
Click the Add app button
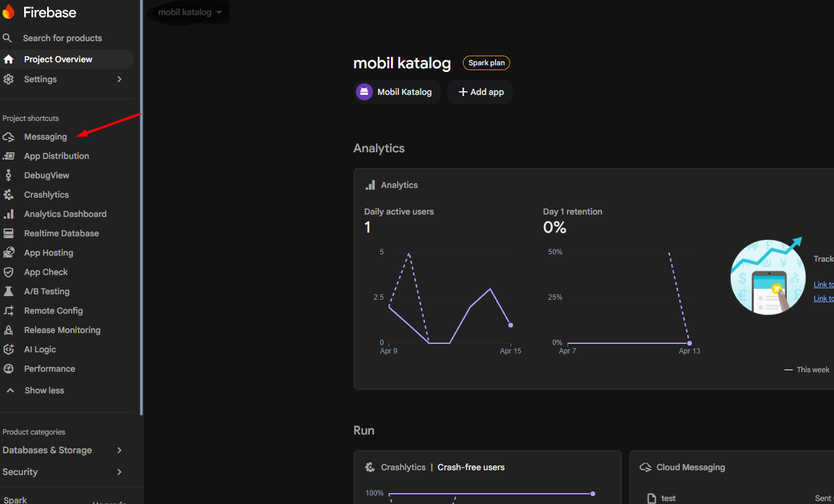[x=480, y=92]
